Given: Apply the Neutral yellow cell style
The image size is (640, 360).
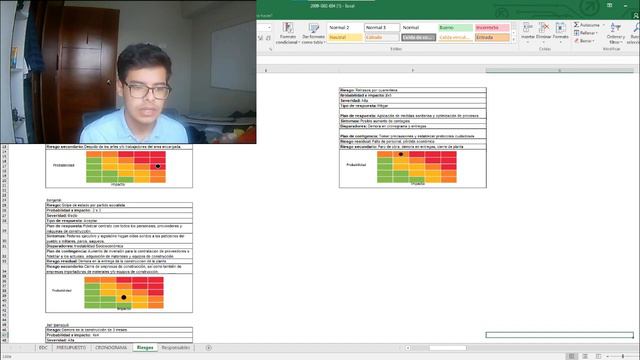Looking at the screenshot, I should click(345, 37).
